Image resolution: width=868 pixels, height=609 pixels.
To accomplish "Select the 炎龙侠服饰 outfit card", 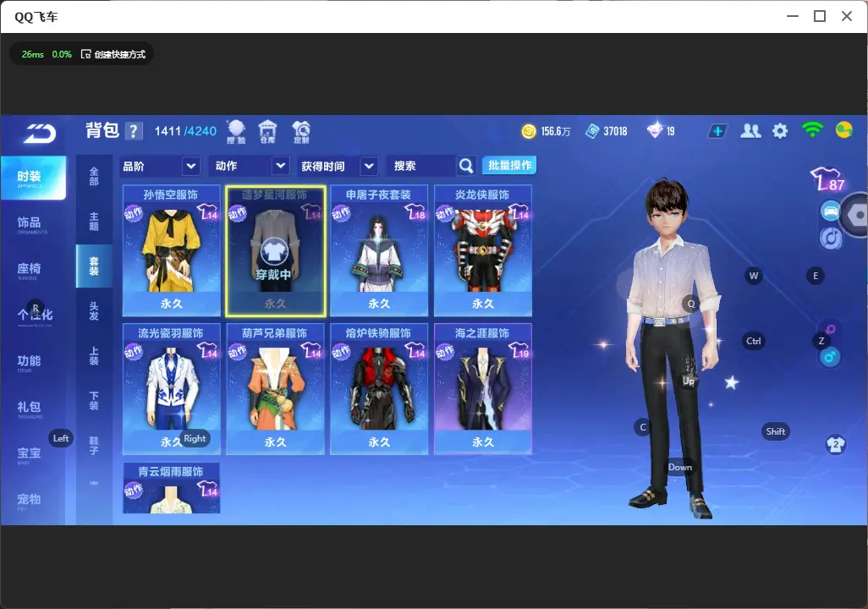I will 483,251.
